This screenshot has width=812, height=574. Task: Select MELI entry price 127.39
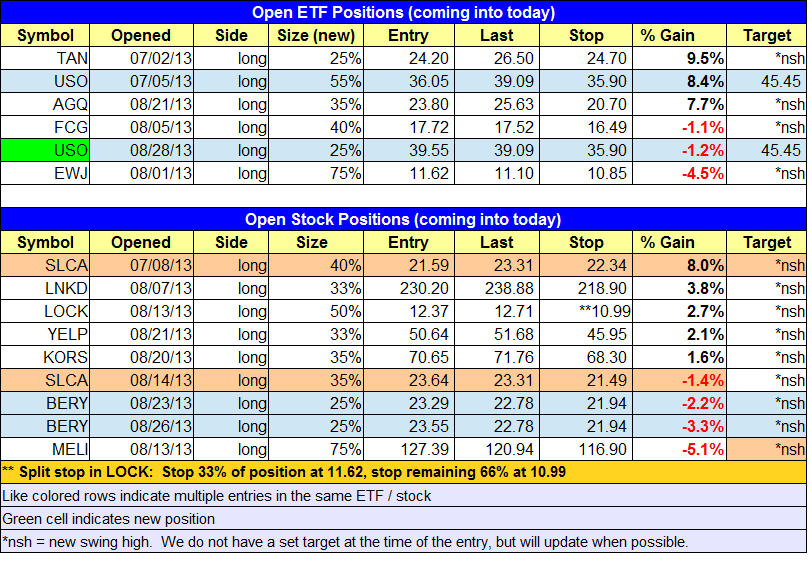[x=409, y=449]
